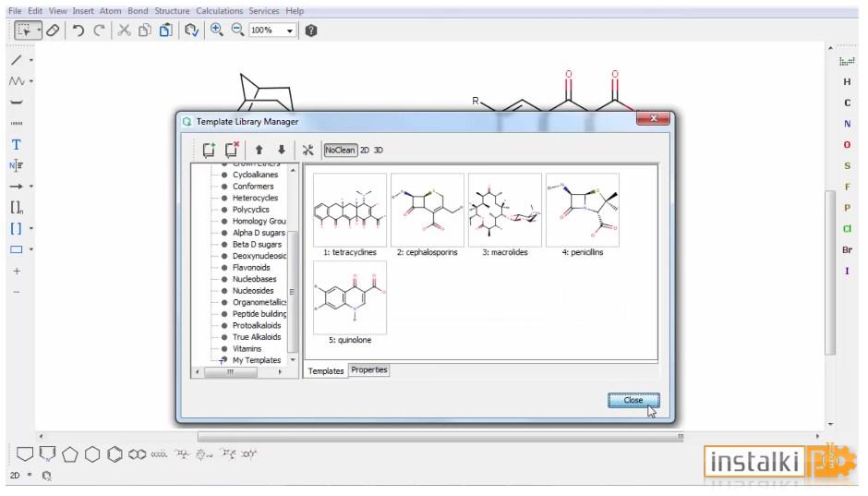
Task: Undo the last action
Action: pyautogui.click(x=78, y=30)
